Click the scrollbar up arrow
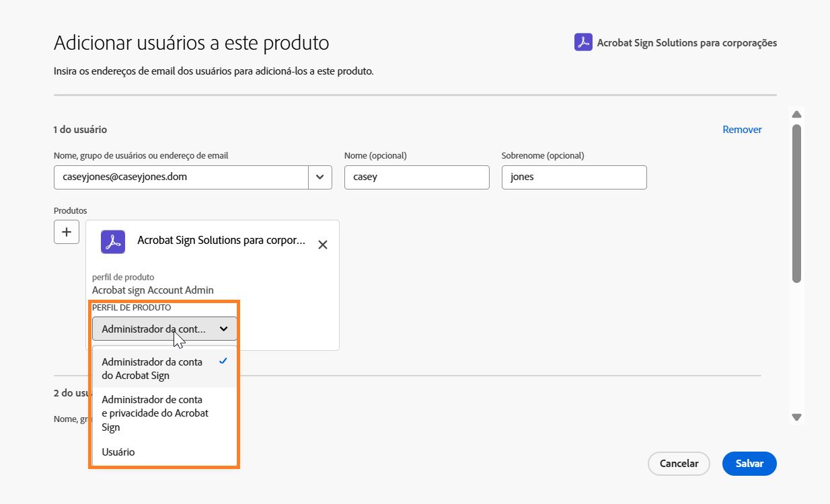The height and width of the screenshot is (504, 830). click(796, 113)
